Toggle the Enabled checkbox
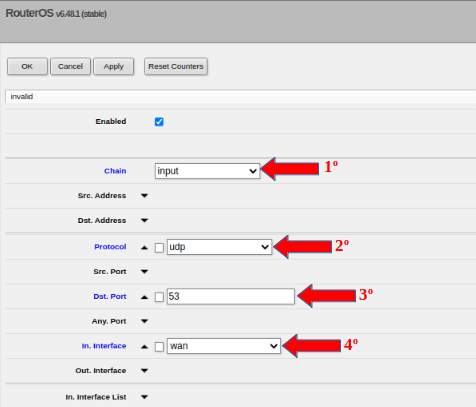476x407 pixels. 159,122
